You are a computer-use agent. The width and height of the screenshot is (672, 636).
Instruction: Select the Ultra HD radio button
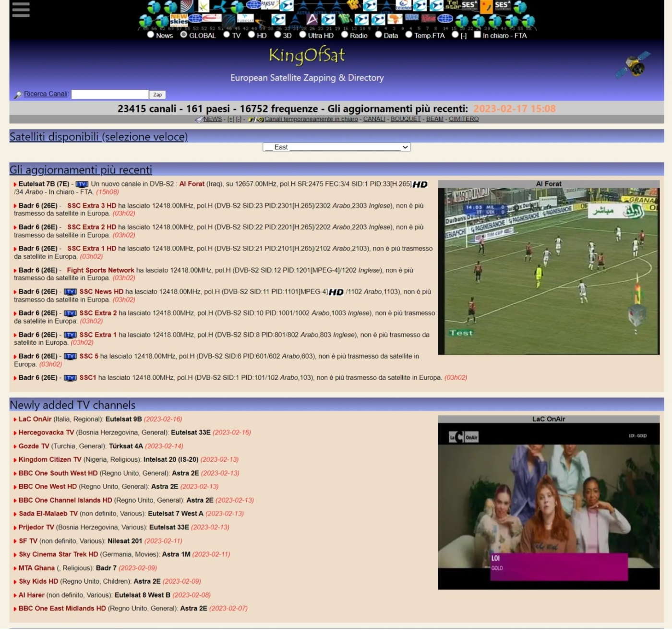click(302, 35)
